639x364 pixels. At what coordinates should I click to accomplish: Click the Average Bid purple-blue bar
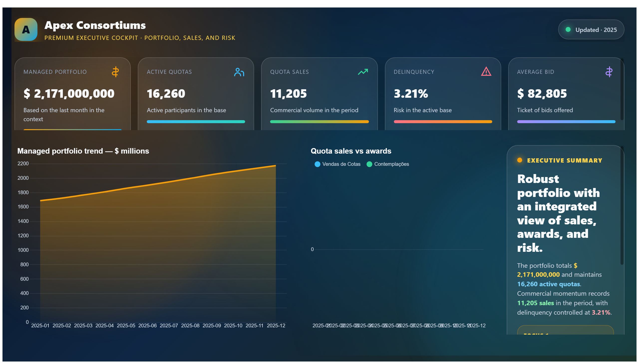tap(566, 122)
